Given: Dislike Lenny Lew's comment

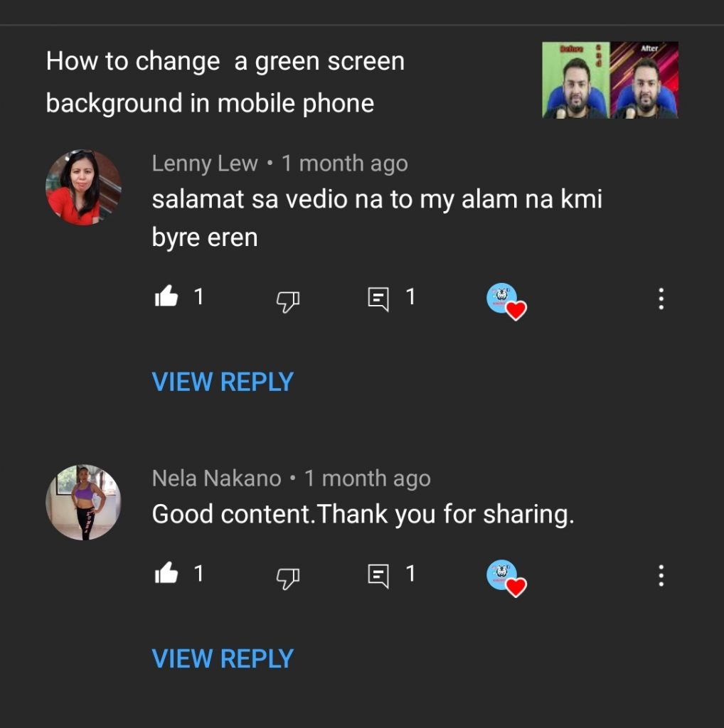Looking at the screenshot, I should pos(287,301).
